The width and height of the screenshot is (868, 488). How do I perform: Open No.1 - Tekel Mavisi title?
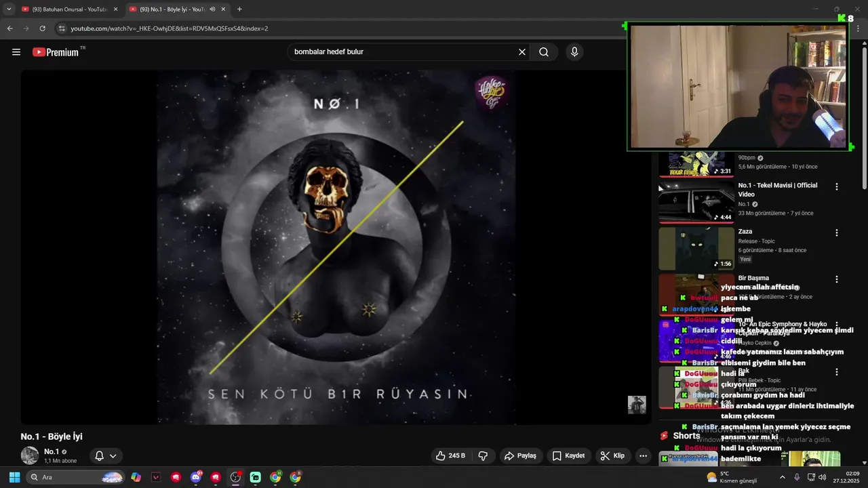click(778, 190)
